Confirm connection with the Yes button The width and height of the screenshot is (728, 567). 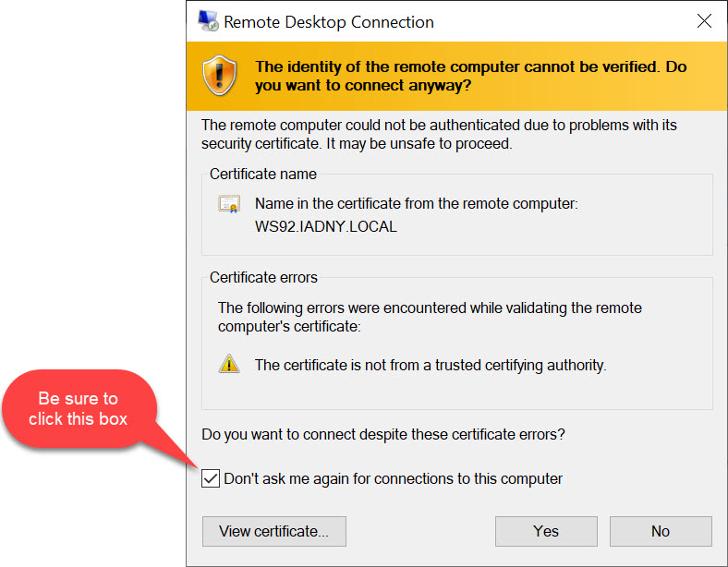coord(546,531)
